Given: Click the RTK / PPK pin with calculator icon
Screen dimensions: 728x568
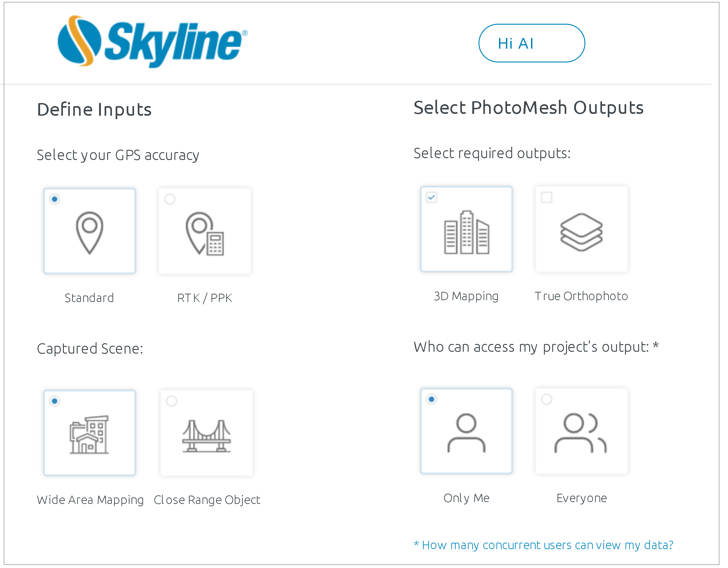Looking at the screenshot, I should (205, 234).
